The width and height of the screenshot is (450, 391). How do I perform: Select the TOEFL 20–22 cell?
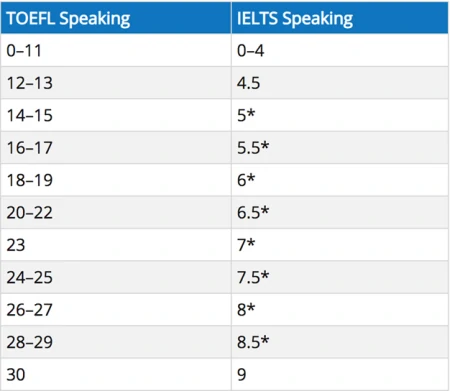116,212
